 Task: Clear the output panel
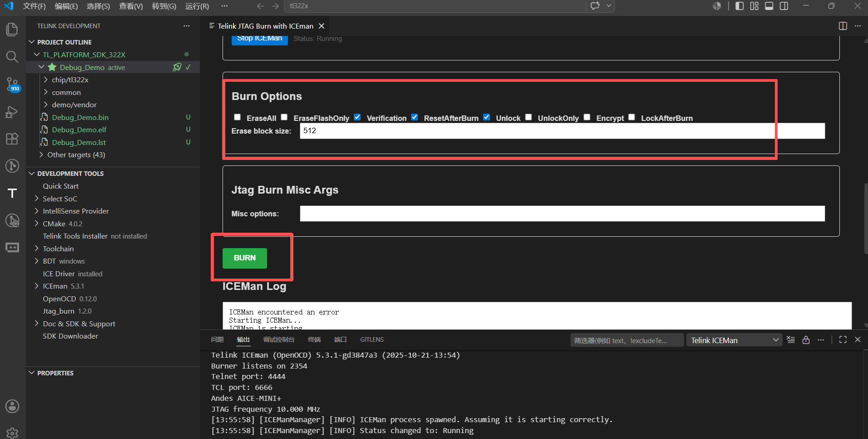(791, 340)
